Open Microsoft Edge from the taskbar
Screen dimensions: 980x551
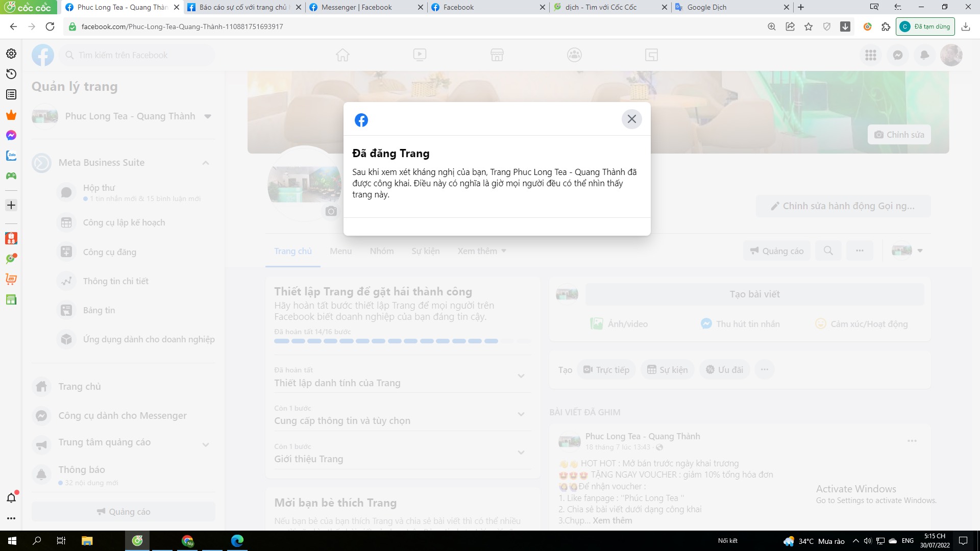tap(237, 541)
